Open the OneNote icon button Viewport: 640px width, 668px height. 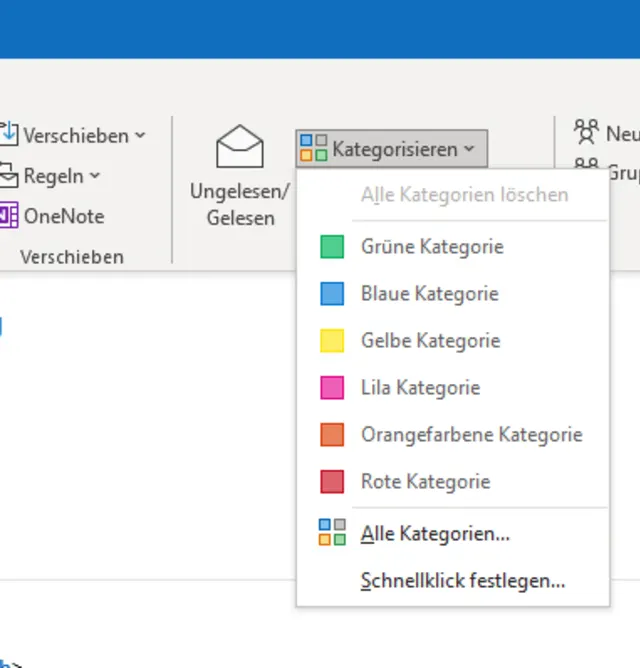point(9,216)
